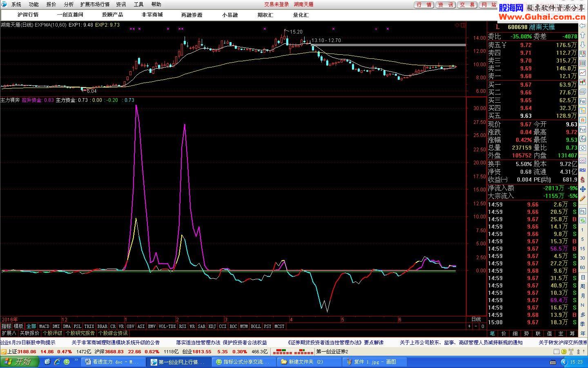Switch to 新建文件夹 (2) taskbar window
588x368 pixels.
coord(310,362)
